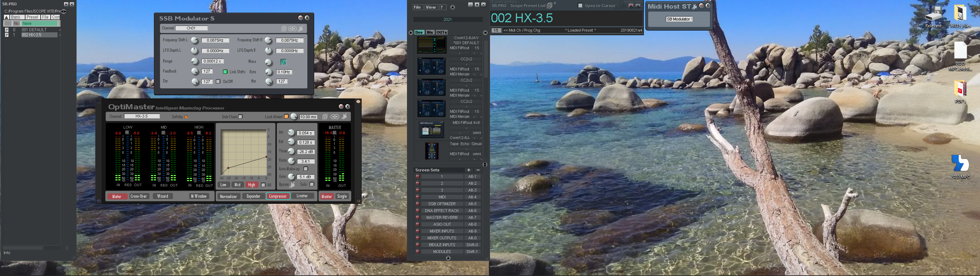Toggle the Look Ahead orange checkbox
The image size is (980, 276).
coord(287,117)
